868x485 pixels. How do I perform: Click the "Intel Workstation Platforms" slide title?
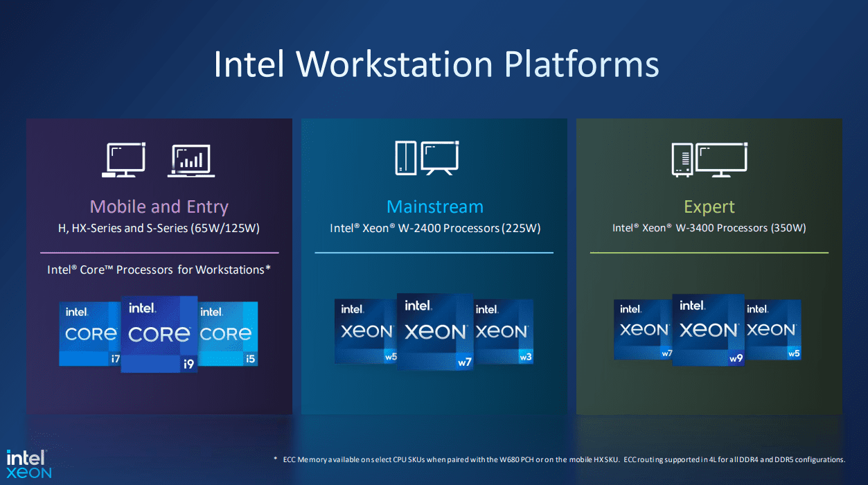pyautogui.click(x=436, y=64)
